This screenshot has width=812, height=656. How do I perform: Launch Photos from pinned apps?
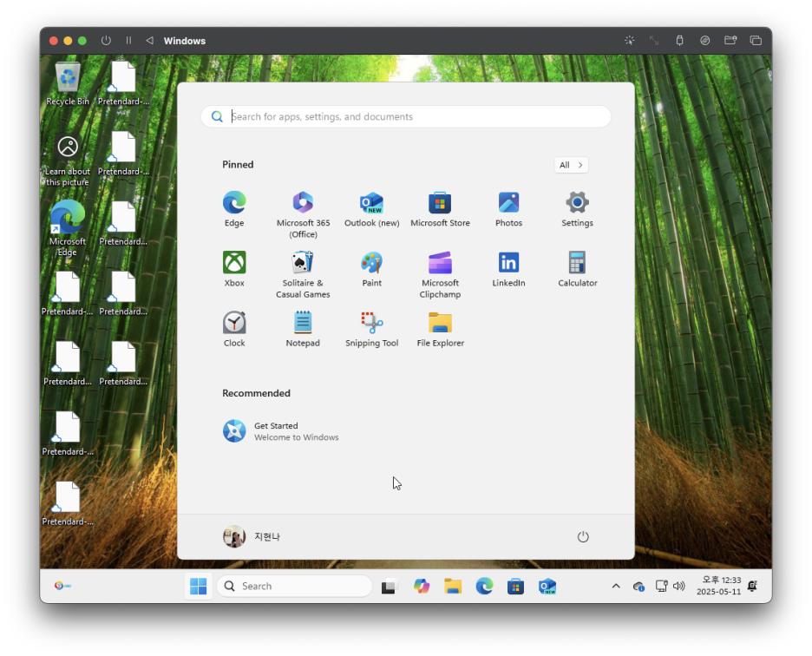(x=508, y=209)
